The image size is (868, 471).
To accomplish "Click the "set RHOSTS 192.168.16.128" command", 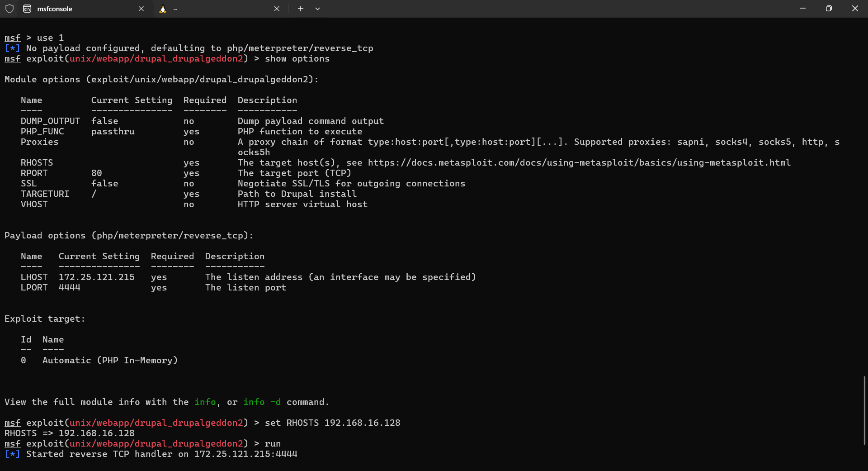I will click(x=332, y=423).
